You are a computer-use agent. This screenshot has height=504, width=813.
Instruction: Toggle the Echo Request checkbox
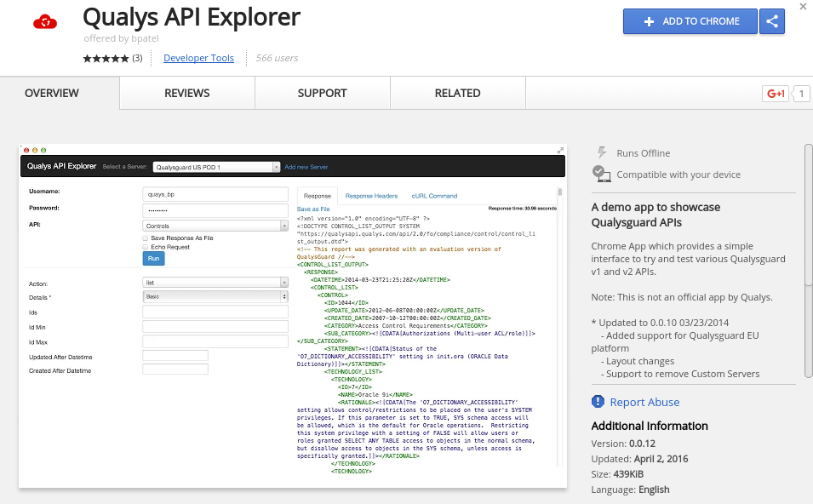point(146,247)
